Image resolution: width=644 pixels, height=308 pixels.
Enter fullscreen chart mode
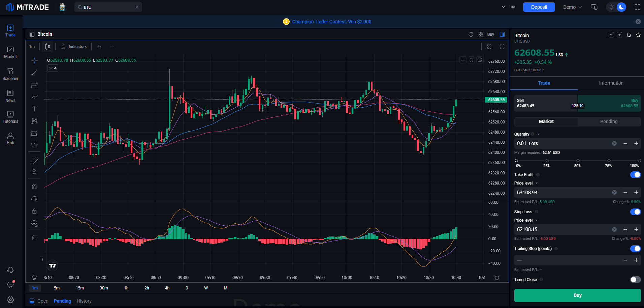(502, 47)
